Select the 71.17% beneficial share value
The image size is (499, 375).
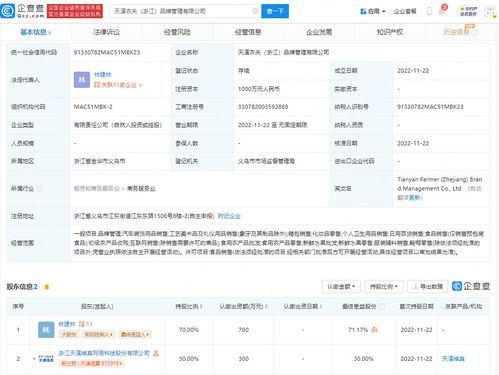[x=358, y=330]
